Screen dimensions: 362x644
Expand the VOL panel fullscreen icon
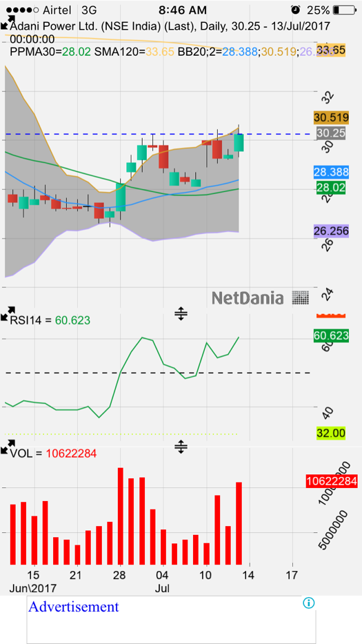pos(8,446)
